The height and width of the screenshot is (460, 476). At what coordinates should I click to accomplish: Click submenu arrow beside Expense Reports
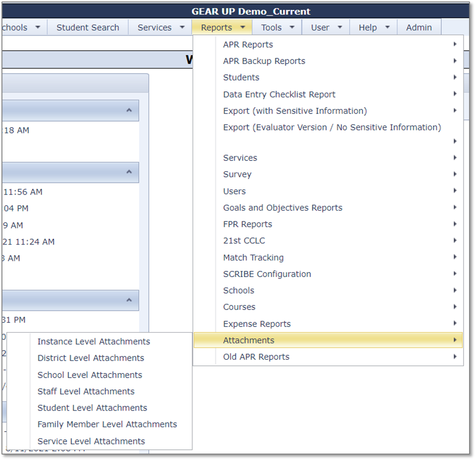(x=455, y=323)
